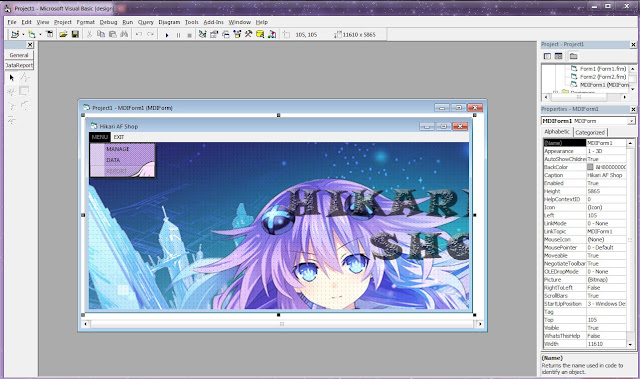Image resolution: width=640 pixels, height=379 pixels.
Task: Click the Cut scissors icon
Action: 89,35
